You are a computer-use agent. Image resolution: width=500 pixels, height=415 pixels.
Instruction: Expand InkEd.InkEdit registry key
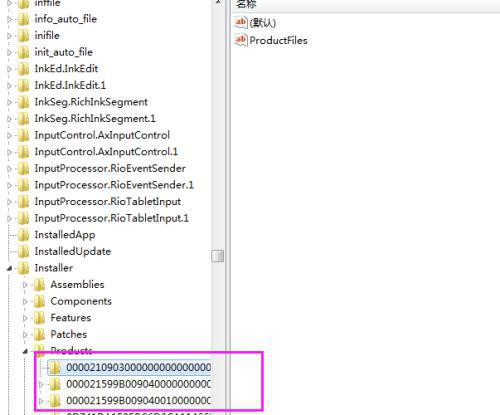[x=9, y=69]
